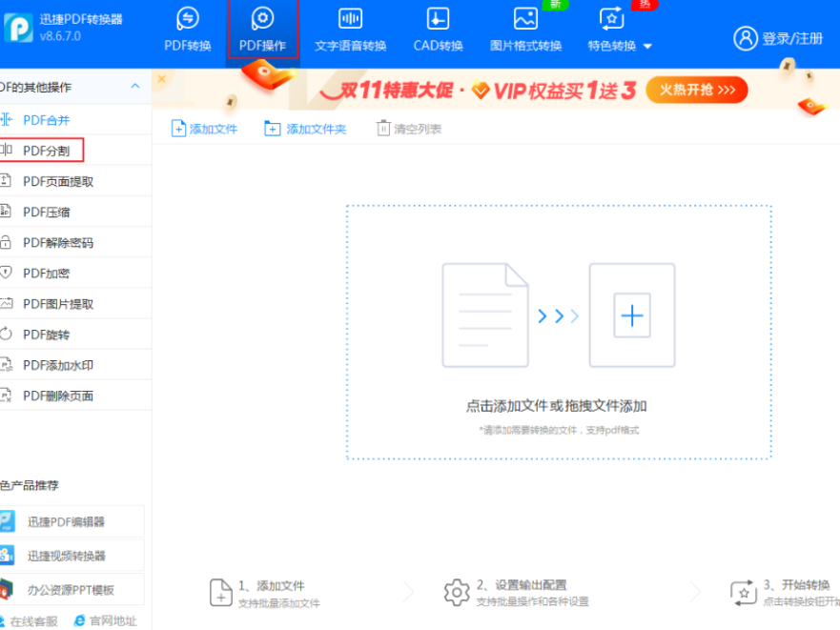Click the 迅捷PDF编辑器 product icon

tap(7, 521)
